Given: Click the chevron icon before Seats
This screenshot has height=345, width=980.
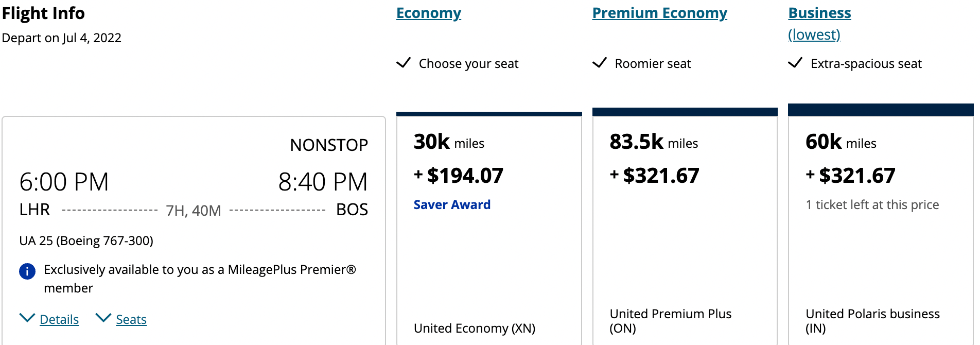Looking at the screenshot, I should (x=104, y=318).
